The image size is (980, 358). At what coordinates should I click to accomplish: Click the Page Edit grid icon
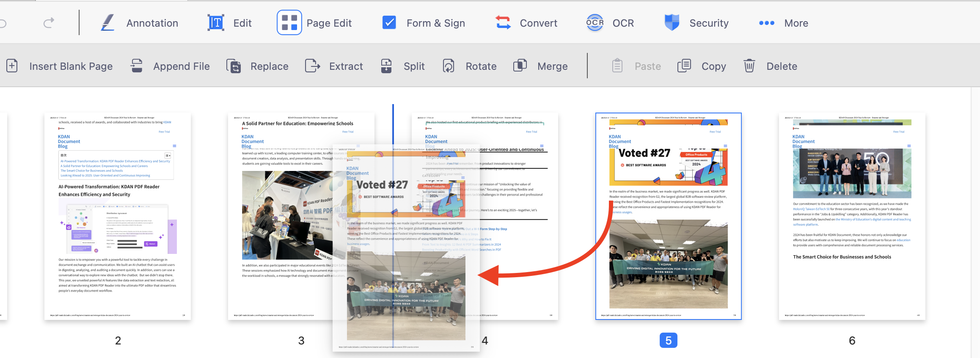pyautogui.click(x=289, y=22)
